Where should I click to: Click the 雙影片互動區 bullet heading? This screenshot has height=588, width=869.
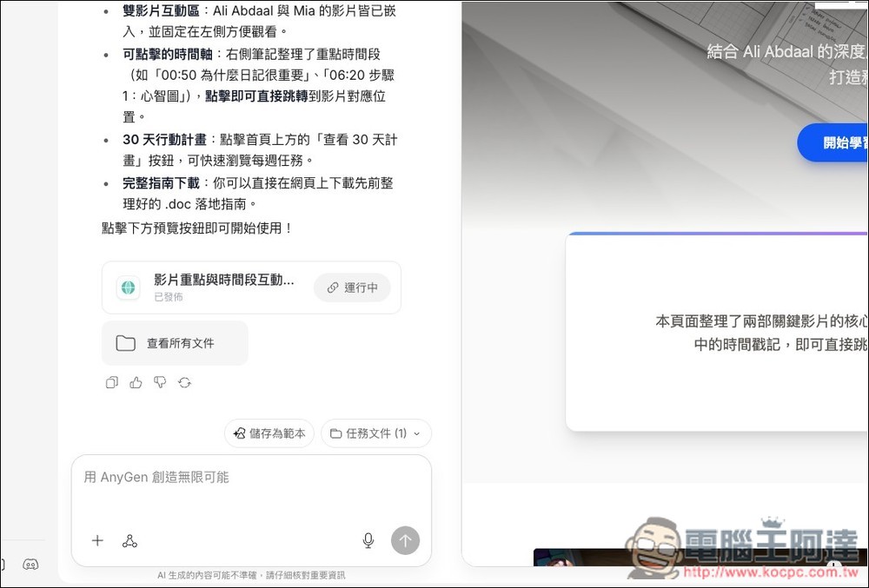161,10
